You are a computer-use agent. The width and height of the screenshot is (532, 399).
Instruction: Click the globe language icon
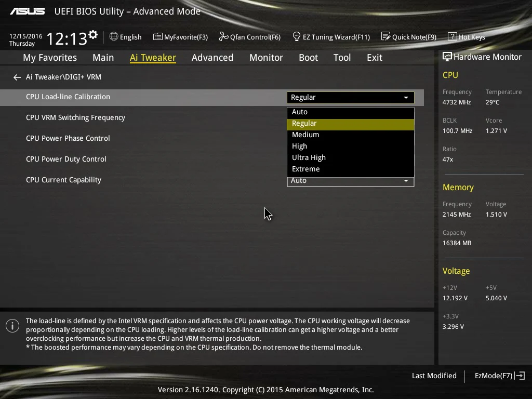(x=114, y=36)
